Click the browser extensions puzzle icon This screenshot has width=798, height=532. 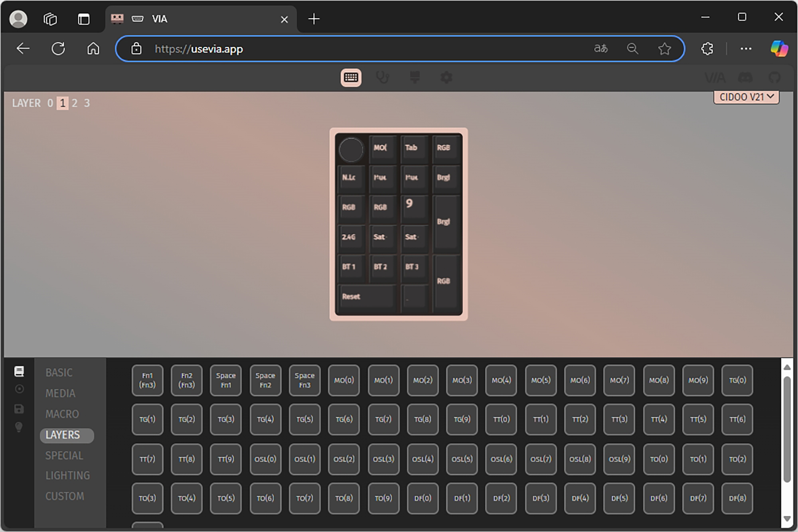[x=707, y=49]
